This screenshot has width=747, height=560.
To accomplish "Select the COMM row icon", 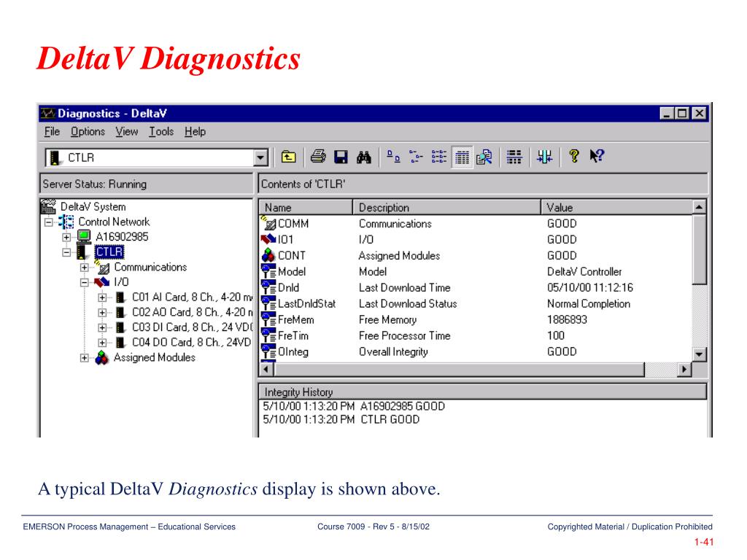I will [268, 223].
